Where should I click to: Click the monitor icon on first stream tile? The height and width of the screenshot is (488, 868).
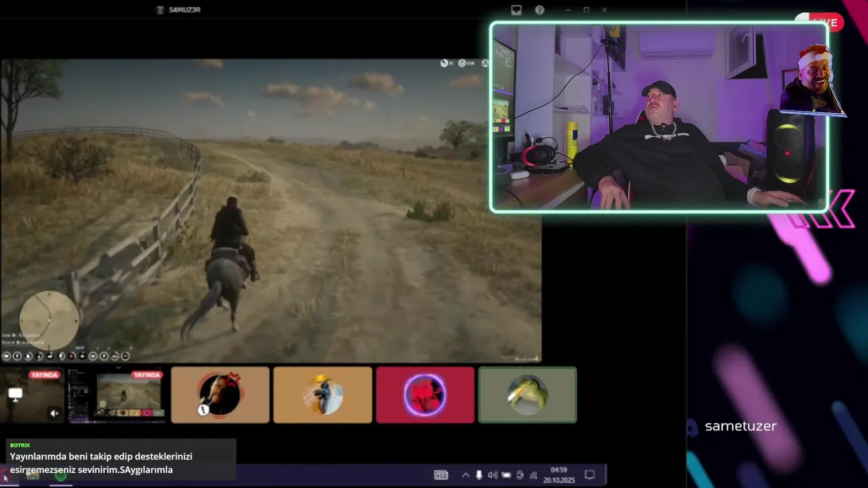[x=15, y=394]
